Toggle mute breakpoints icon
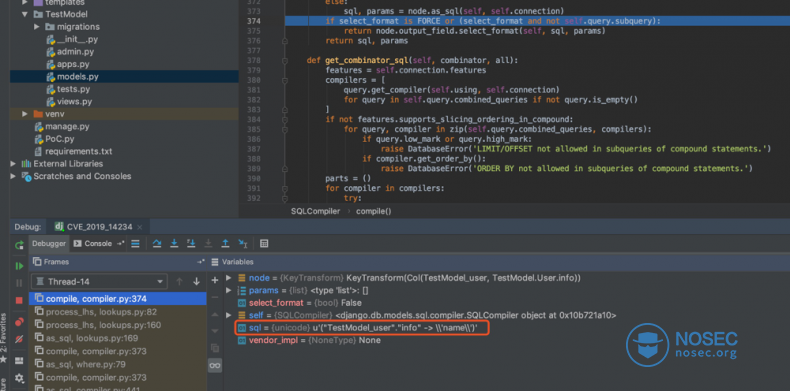 (19, 339)
